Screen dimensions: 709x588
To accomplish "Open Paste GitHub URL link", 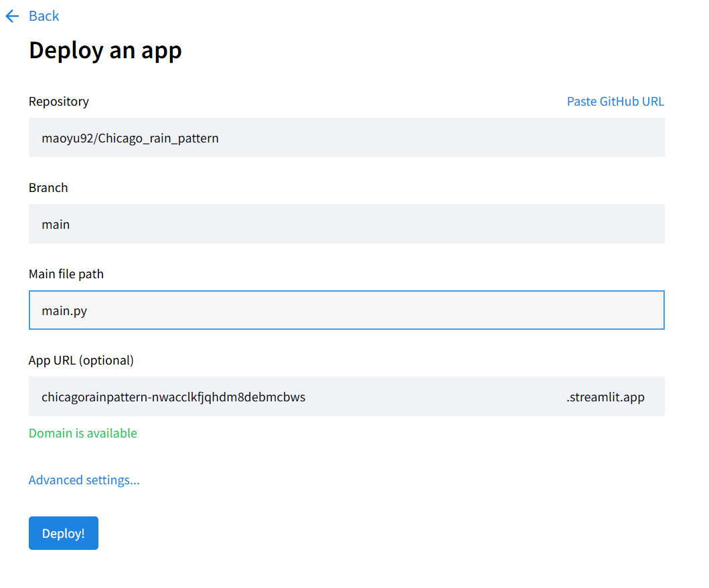I will (615, 101).
